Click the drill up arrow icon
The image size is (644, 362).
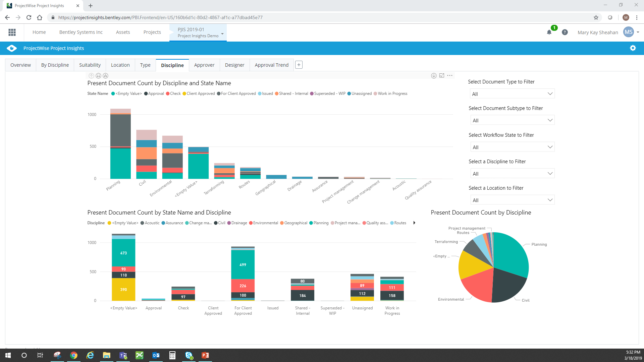click(91, 76)
